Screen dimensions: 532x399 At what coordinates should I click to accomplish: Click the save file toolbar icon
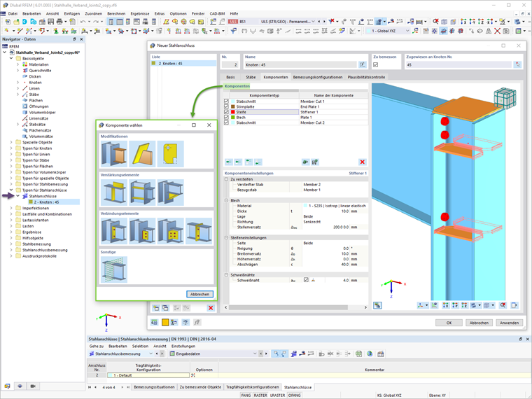coord(50,22)
